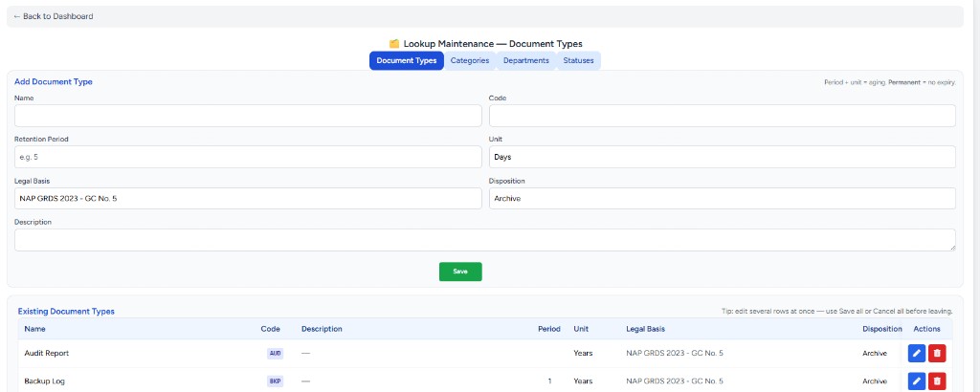The height and width of the screenshot is (392, 980).
Task: Click the Backup Log name cell
Action: coord(44,381)
